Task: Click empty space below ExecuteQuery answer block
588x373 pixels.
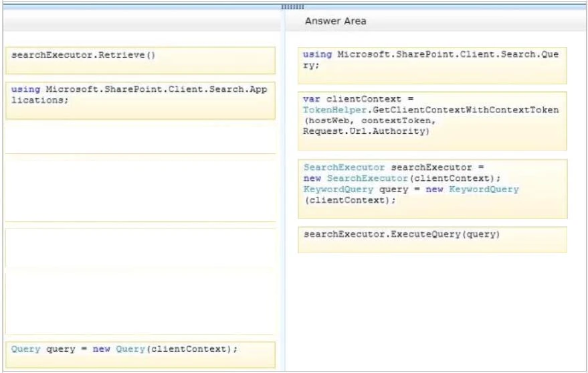Action: [432, 308]
